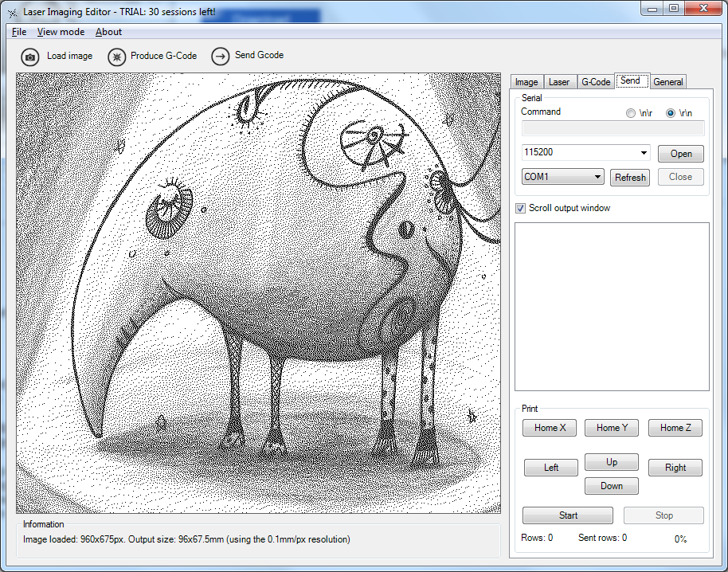Switch to the G-Code tab
This screenshot has height=572, width=728.
tap(596, 82)
